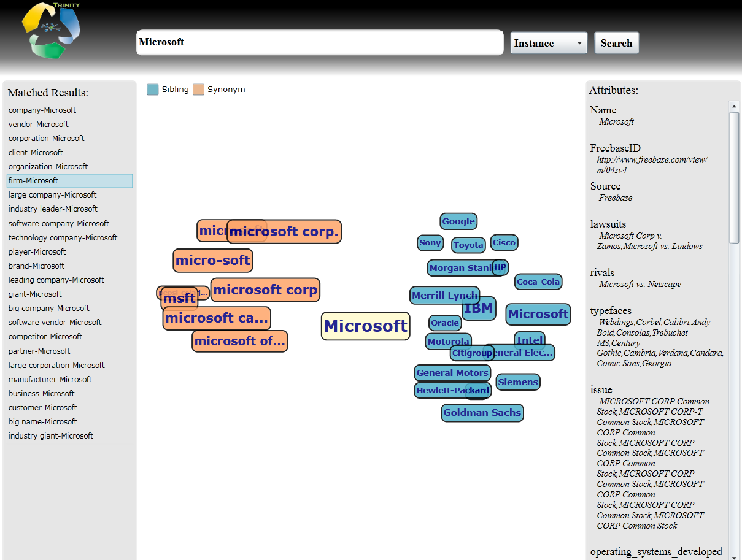Click the central yellow Microsoft node
Viewport: 742px width, 560px height.
click(365, 326)
